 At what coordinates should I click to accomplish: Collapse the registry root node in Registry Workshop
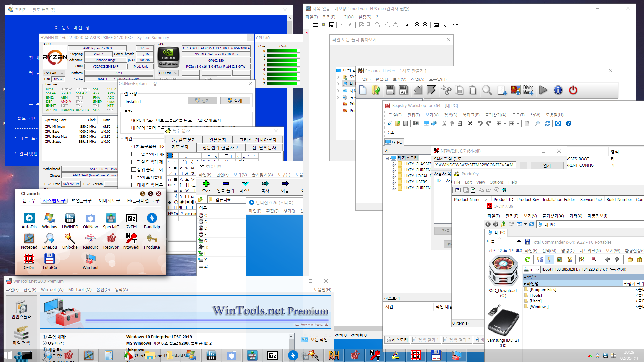[x=387, y=158]
